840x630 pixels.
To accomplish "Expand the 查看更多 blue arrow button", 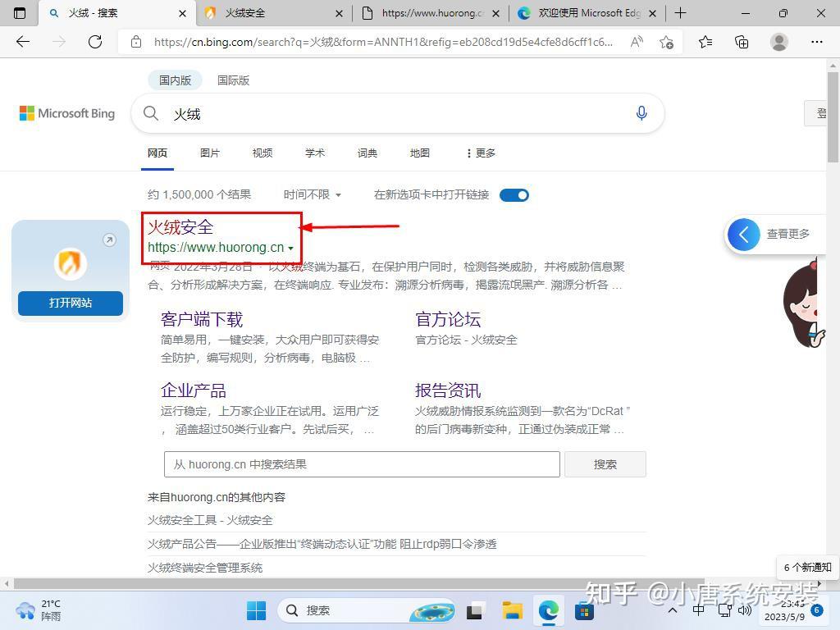I will tap(743, 234).
